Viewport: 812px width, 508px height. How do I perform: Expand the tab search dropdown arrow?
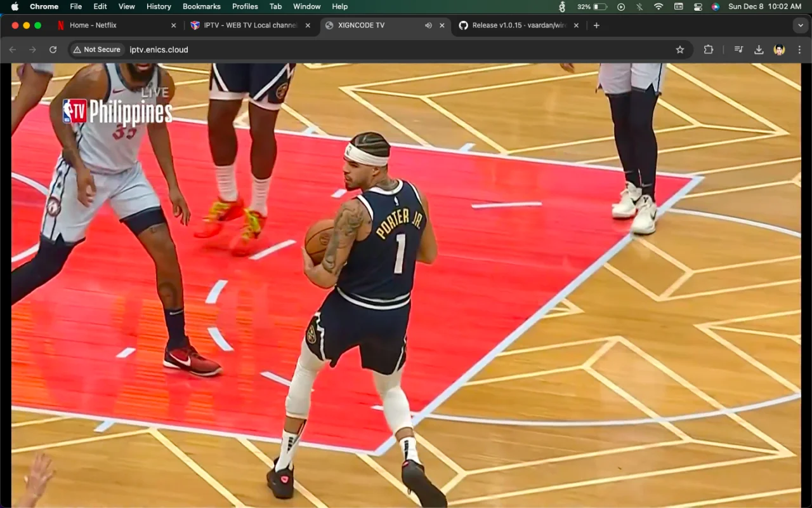pos(799,25)
